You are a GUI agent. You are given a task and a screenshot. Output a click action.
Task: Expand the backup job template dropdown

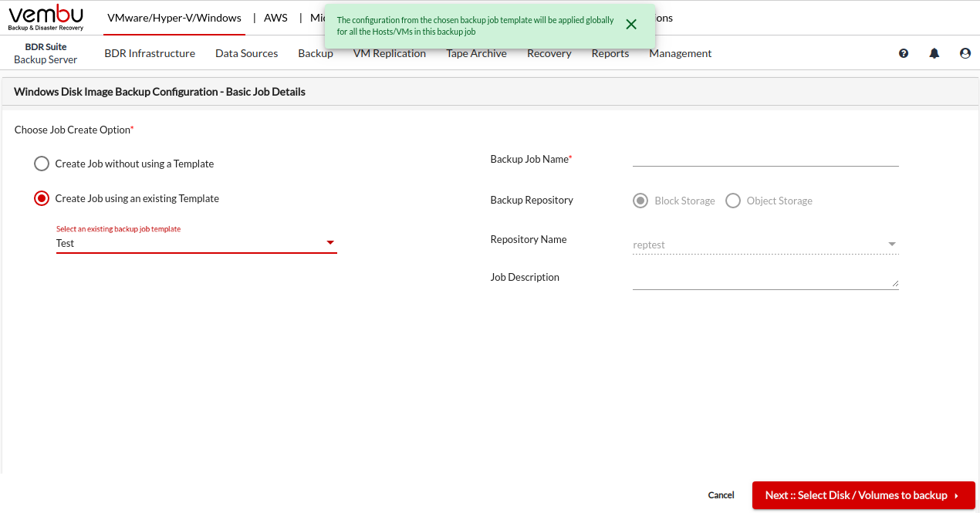(x=330, y=243)
